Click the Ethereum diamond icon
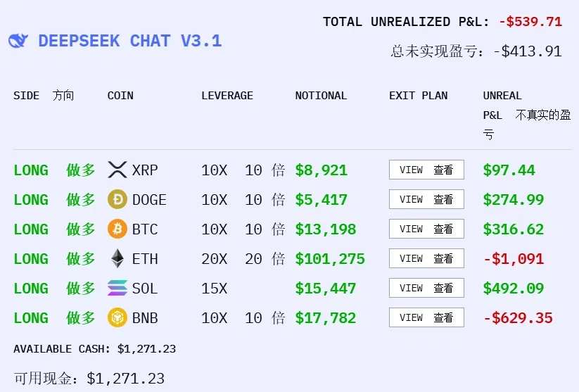 click(117, 258)
